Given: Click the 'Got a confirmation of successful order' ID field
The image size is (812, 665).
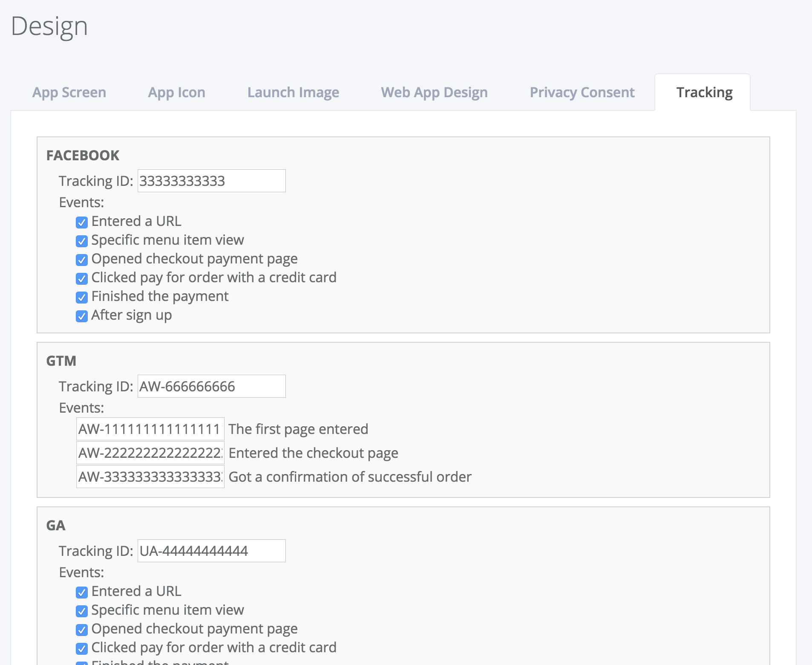Looking at the screenshot, I should click(x=150, y=477).
